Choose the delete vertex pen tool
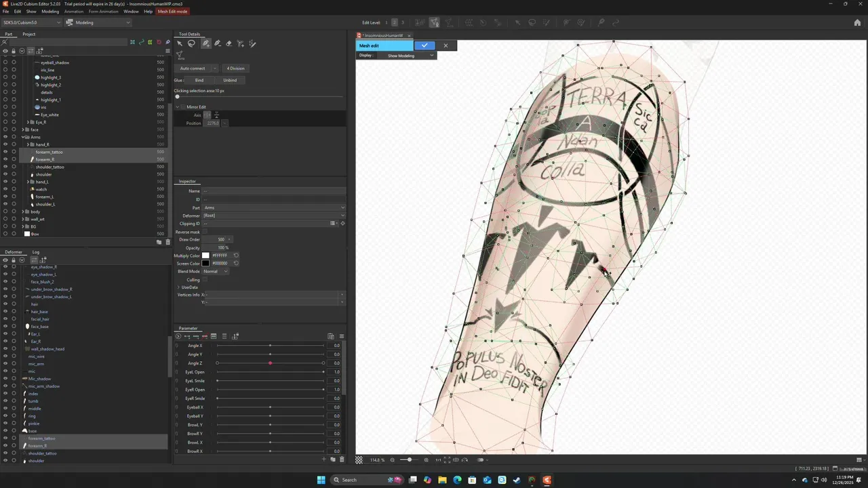Image resolution: width=868 pixels, height=488 pixels. [x=217, y=43]
